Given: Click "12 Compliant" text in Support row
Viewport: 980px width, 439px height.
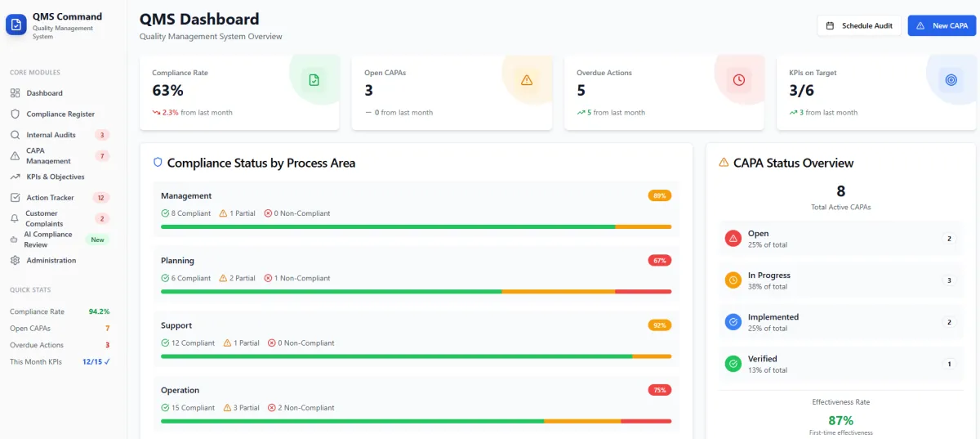Looking at the screenshot, I should point(193,343).
